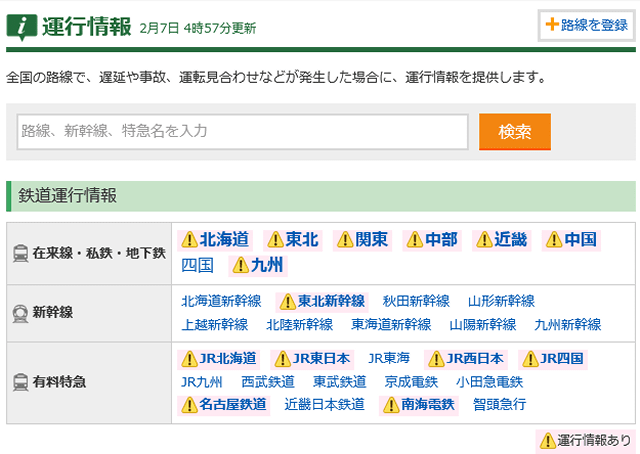
Task: Click warning icon next to 名古屋鉄道
Action: point(189,405)
